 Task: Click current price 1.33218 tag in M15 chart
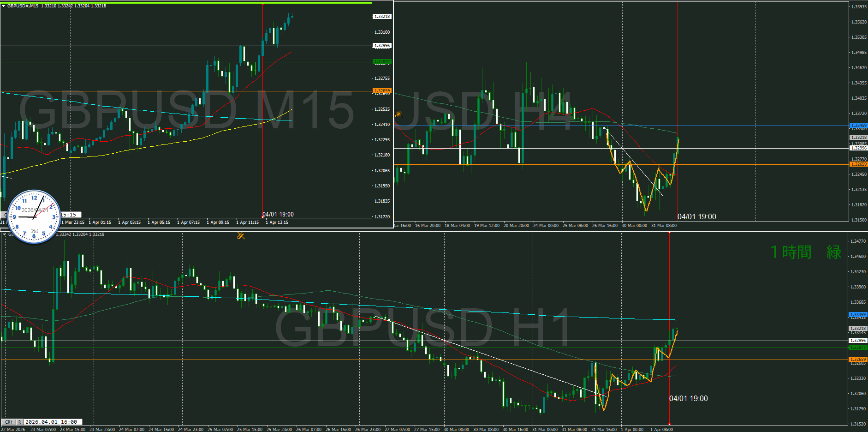tap(382, 17)
